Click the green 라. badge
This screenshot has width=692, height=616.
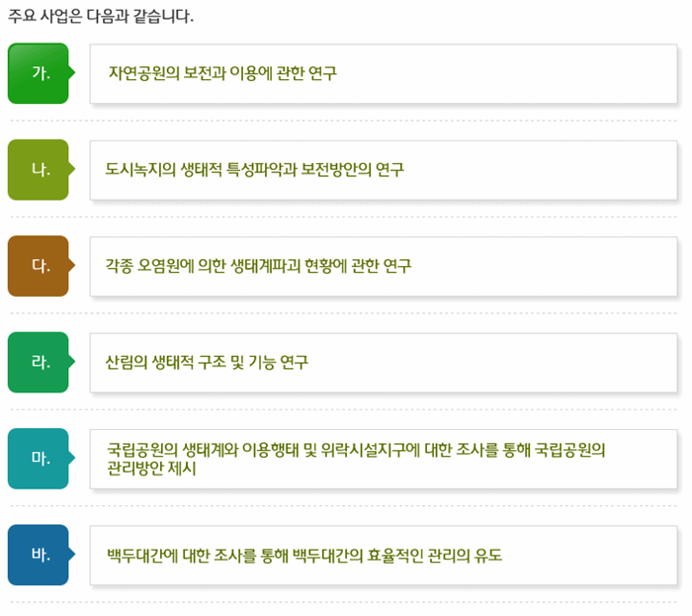[39, 362]
